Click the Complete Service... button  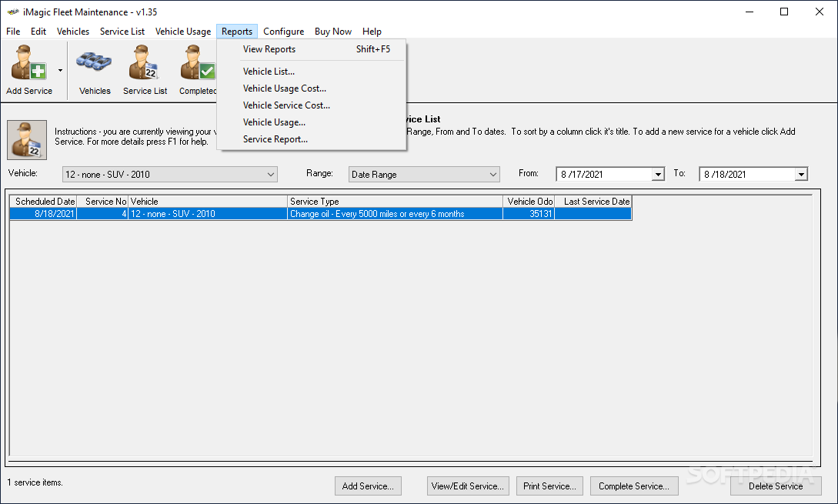[634, 486]
